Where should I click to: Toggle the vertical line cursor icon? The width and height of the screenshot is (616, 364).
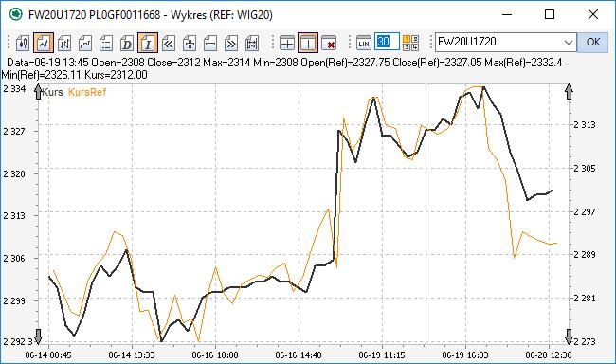(308, 43)
